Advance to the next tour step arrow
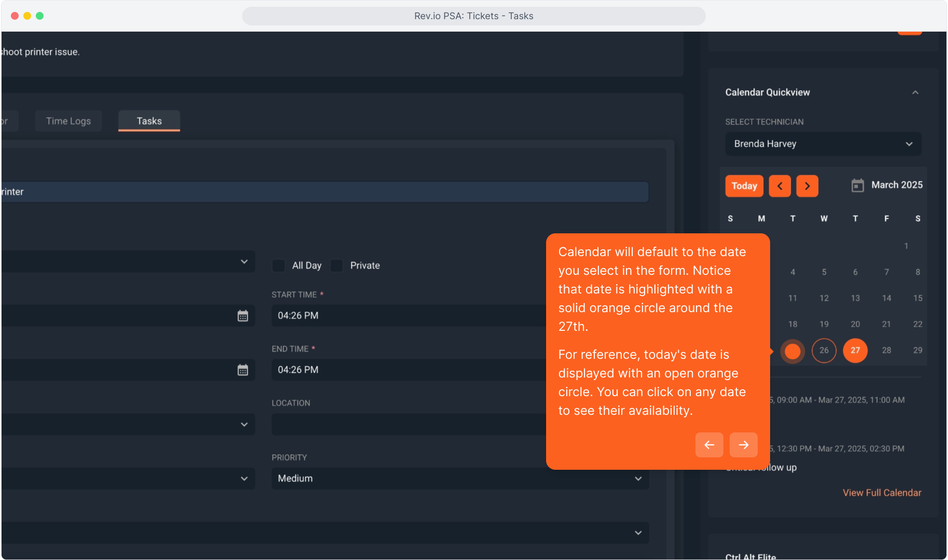This screenshot has width=948, height=560. pos(743,445)
